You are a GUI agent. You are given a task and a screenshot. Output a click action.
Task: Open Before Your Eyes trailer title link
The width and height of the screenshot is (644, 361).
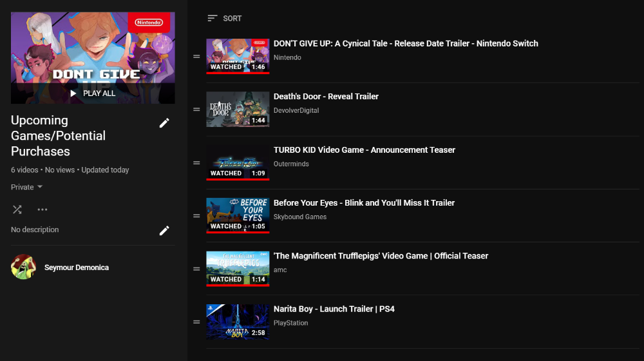coord(364,203)
